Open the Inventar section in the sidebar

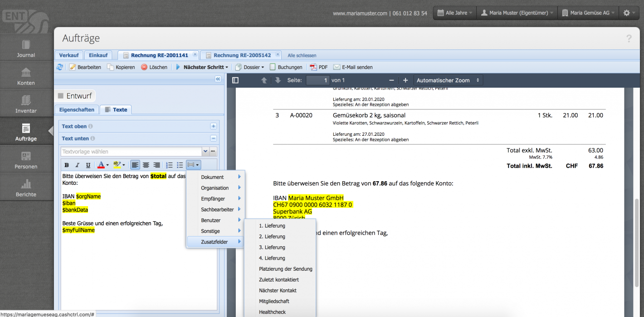[x=26, y=102]
